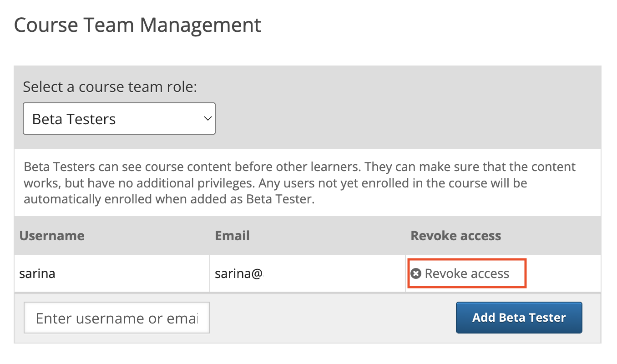Image resolution: width=617 pixels, height=364 pixels.
Task: Click the dropdown chevron next to Beta Testers
Action: click(x=207, y=118)
